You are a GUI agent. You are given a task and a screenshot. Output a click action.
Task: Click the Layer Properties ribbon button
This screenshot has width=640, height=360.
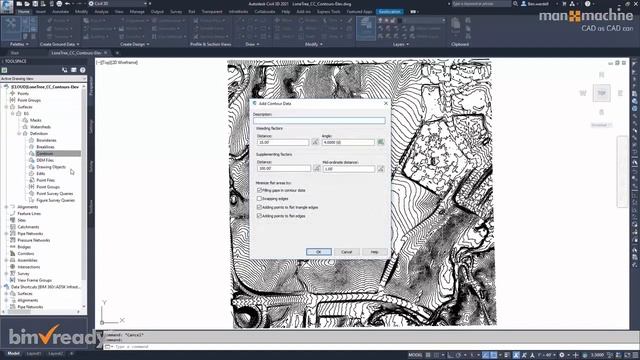point(366,29)
